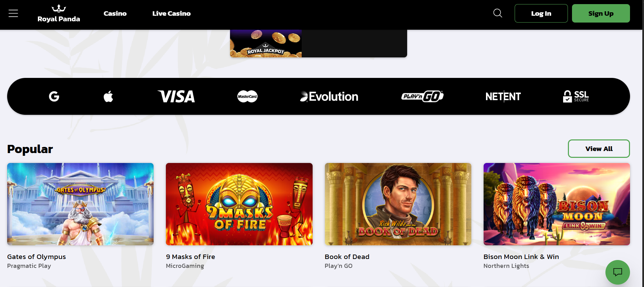The image size is (644, 287).
Task: Open the hamburger menu icon
Action: click(13, 13)
